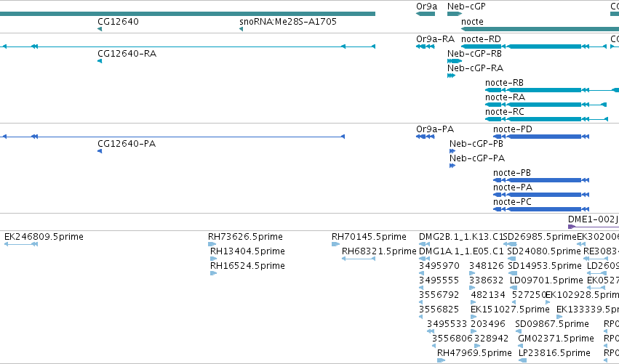This screenshot has width=619, height=364.
Task: Click the nocte-RD transcript exon bar
Action: click(544, 46)
